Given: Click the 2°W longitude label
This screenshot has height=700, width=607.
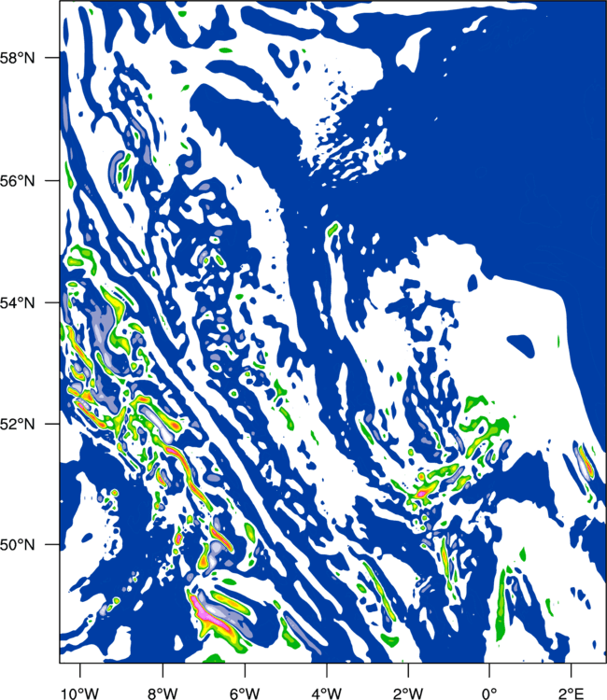Looking at the screenshot, I should pos(408,693).
